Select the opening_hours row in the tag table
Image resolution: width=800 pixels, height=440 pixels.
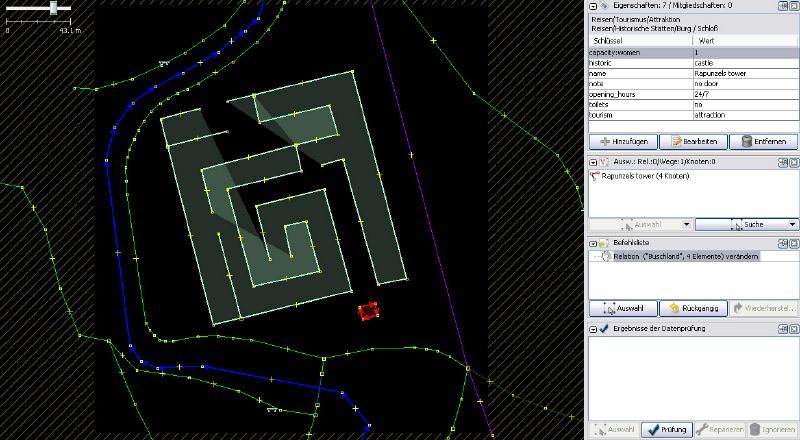click(x=639, y=94)
